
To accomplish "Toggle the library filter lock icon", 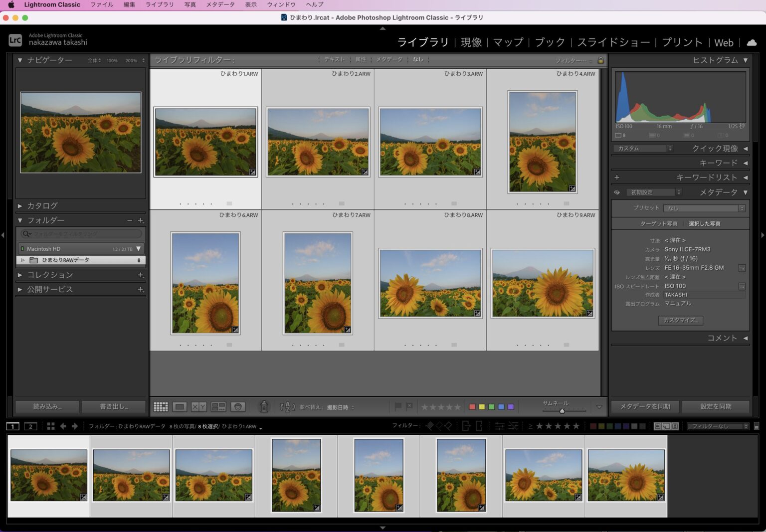I will 601,60.
